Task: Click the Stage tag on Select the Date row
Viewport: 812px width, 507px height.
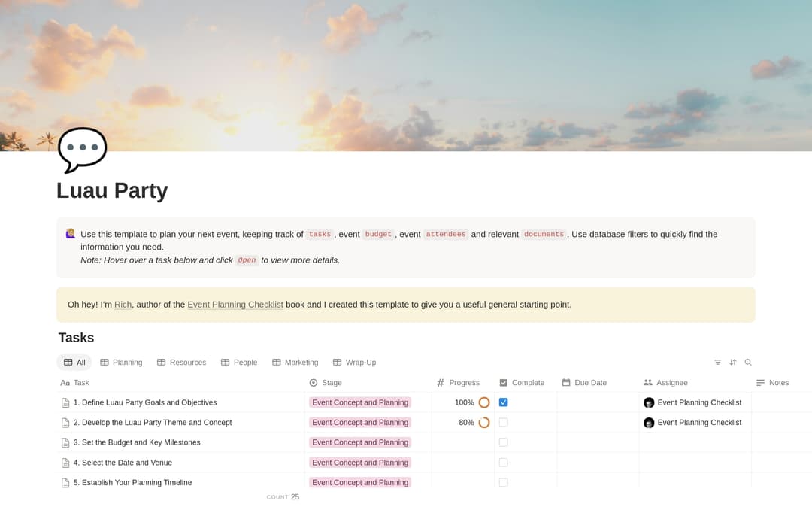Action: click(360, 463)
